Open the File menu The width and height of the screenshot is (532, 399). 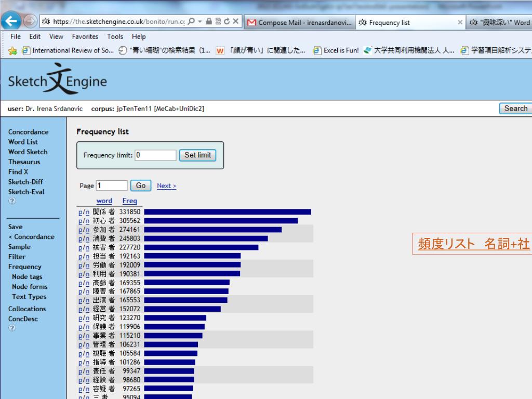coord(15,36)
